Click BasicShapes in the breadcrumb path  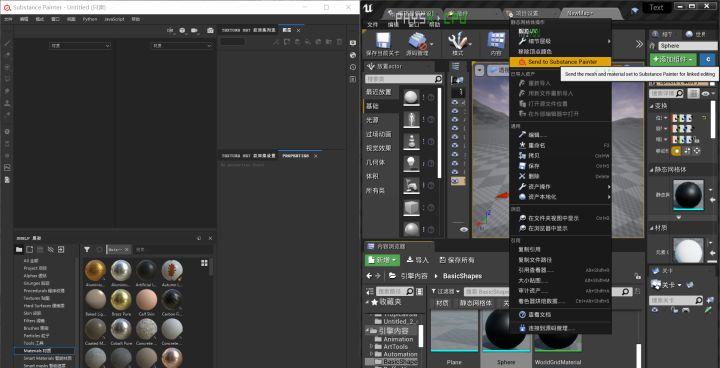pos(462,276)
